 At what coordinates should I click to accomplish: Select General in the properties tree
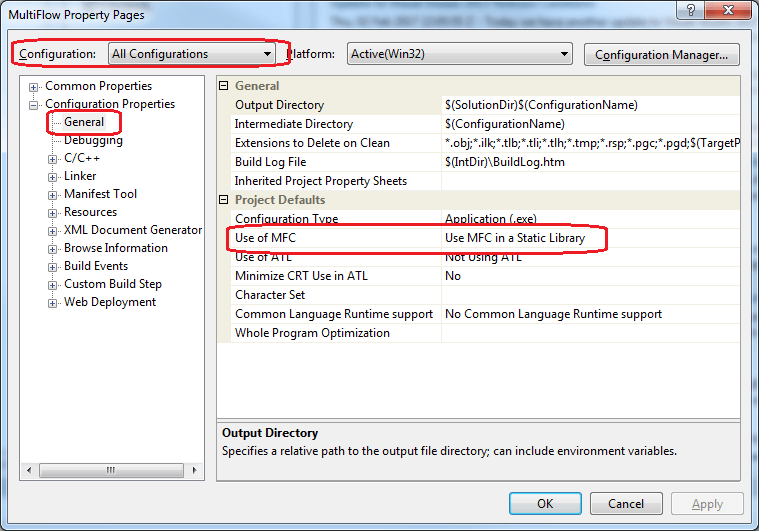84,122
